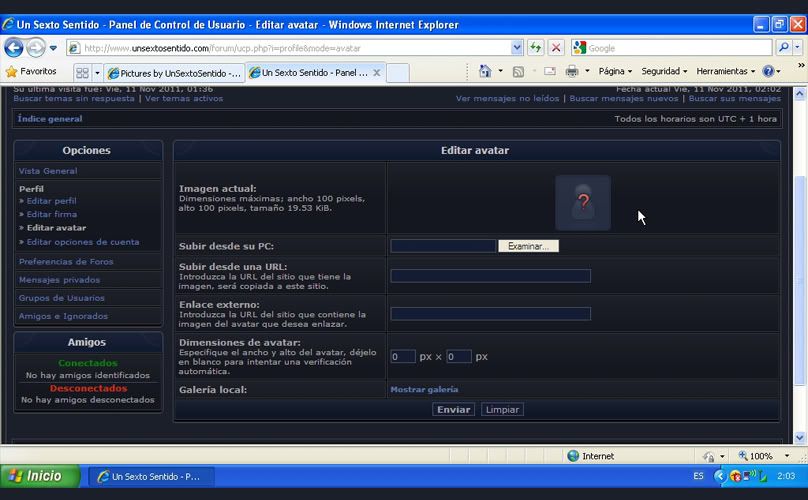Open a new blank tab
Image resolution: width=808 pixels, height=500 pixels.
[398, 73]
